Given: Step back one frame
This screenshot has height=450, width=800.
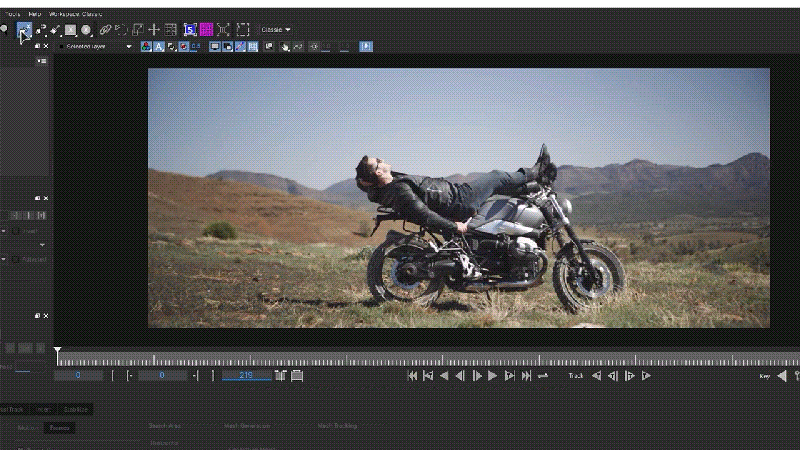Looking at the screenshot, I should pos(460,376).
